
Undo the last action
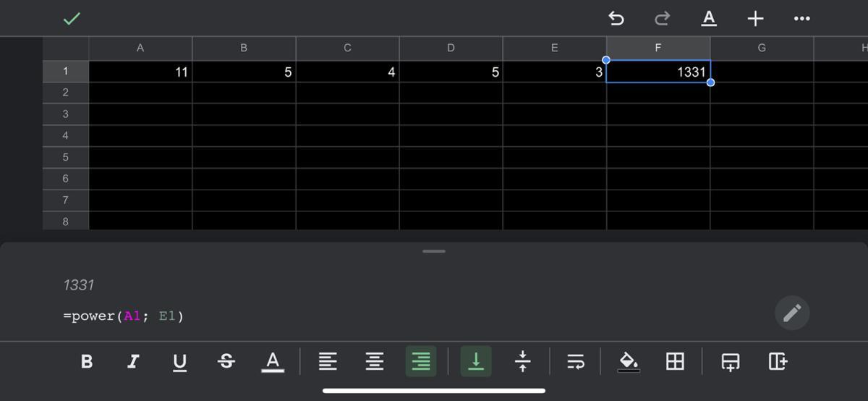coord(616,18)
